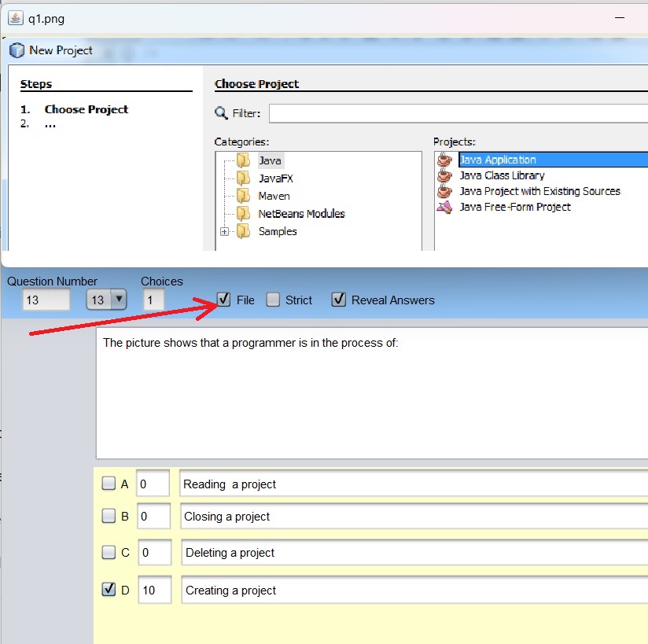Image resolution: width=648 pixels, height=644 pixels.
Task: Click the points field for answer C
Action: click(x=155, y=552)
